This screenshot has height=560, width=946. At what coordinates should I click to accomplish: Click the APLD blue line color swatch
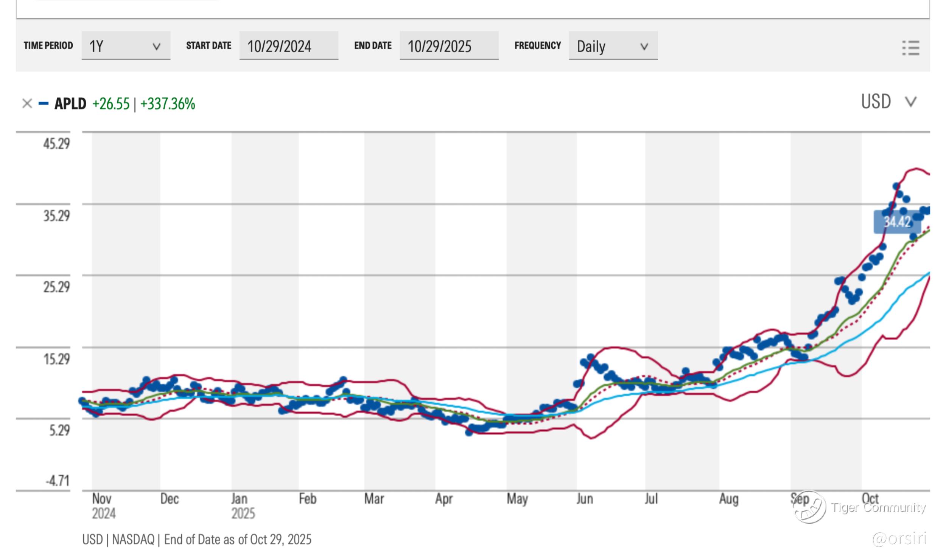tap(44, 103)
